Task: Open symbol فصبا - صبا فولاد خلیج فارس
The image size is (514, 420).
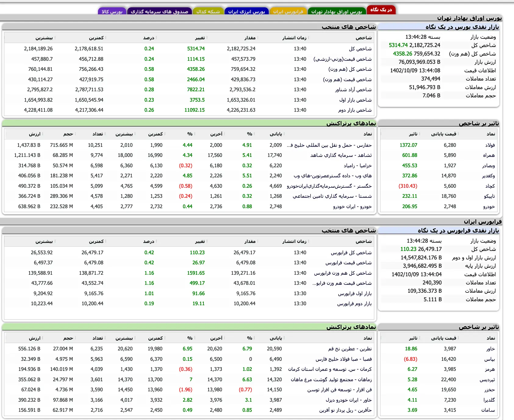Action: [344, 359]
